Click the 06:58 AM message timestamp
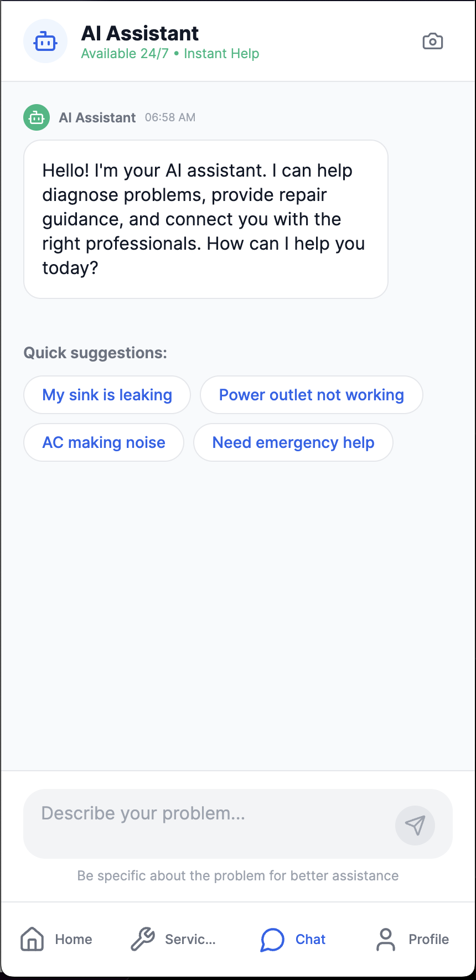The height and width of the screenshot is (980, 476). [170, 117]
